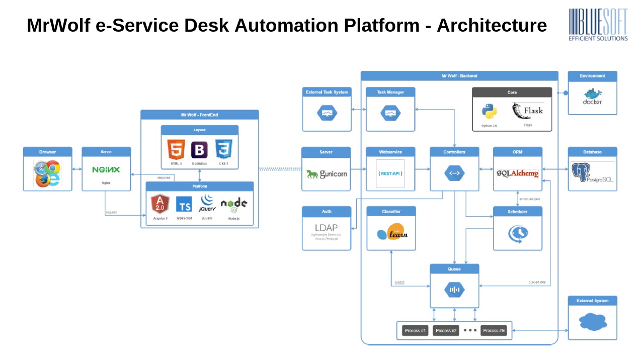
Task: Click the Process #N box
Action: point(494,331)
